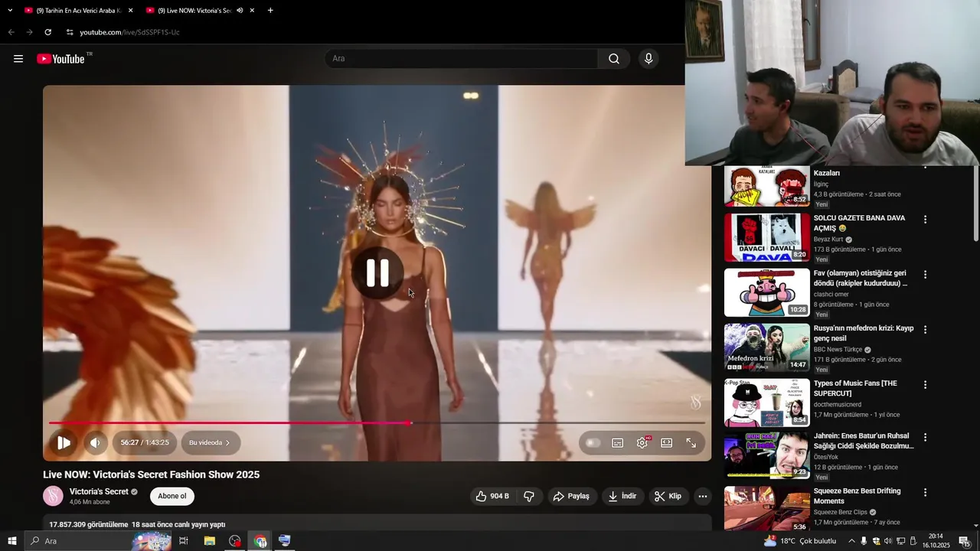Download the video with İndir
The width and height of the screenshot is (980, 551).
coord(623,496)
